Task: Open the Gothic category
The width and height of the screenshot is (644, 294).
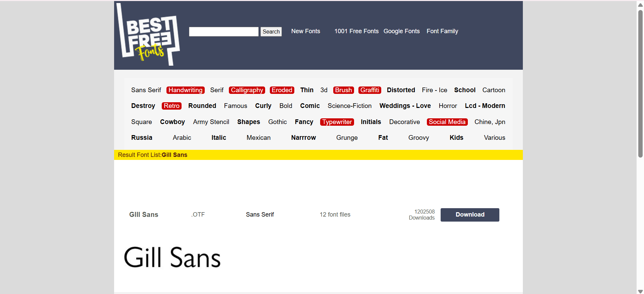Action: (x=278, y=122)
